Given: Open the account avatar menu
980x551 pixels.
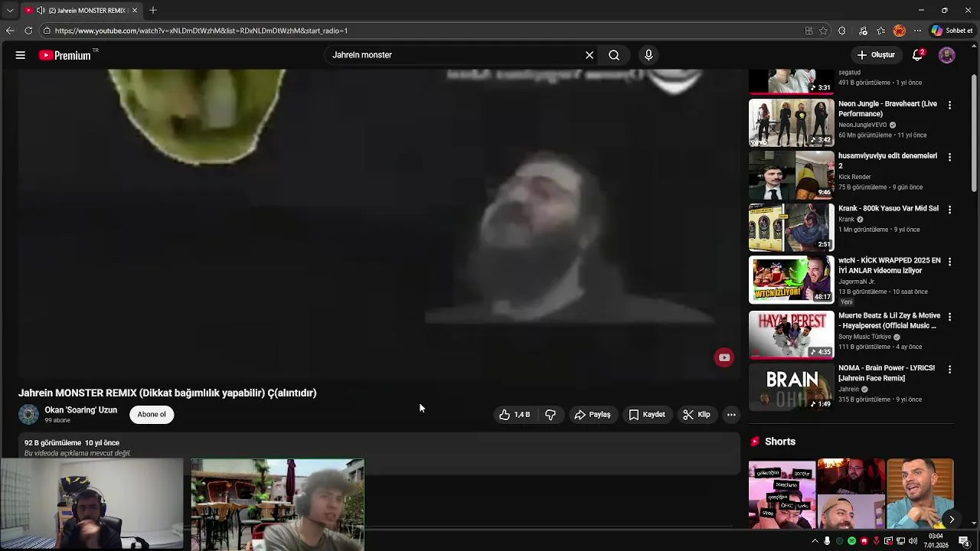Looking at the screenshot, I should [x=947, y=55].
